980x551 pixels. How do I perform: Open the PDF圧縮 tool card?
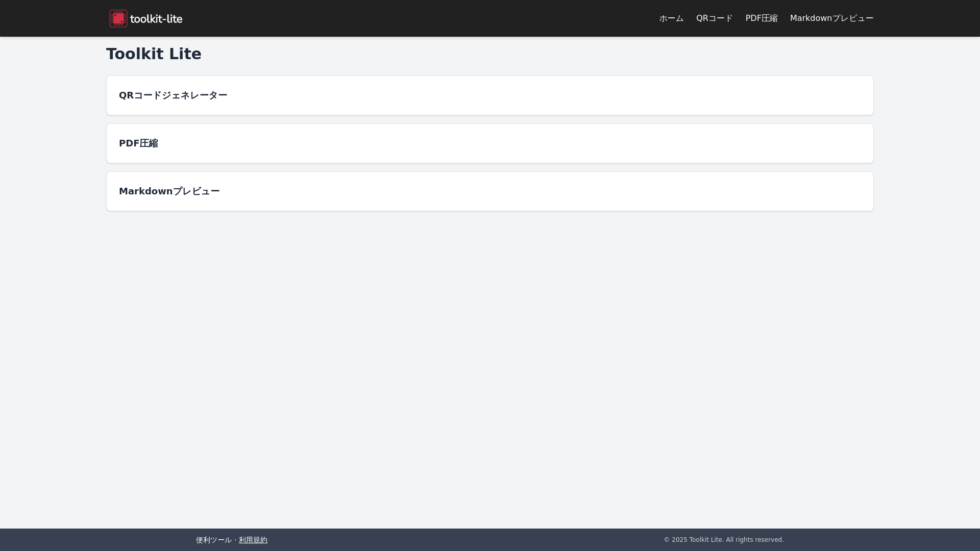coord(490,143)
